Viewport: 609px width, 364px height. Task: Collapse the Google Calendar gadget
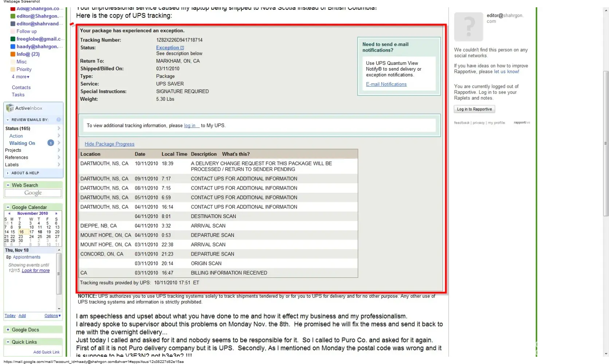pos(8,207)
